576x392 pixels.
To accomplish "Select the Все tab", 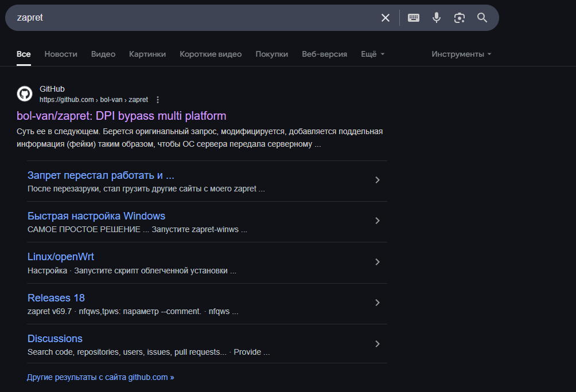I will pyautogui.click(x=24, y=54).
